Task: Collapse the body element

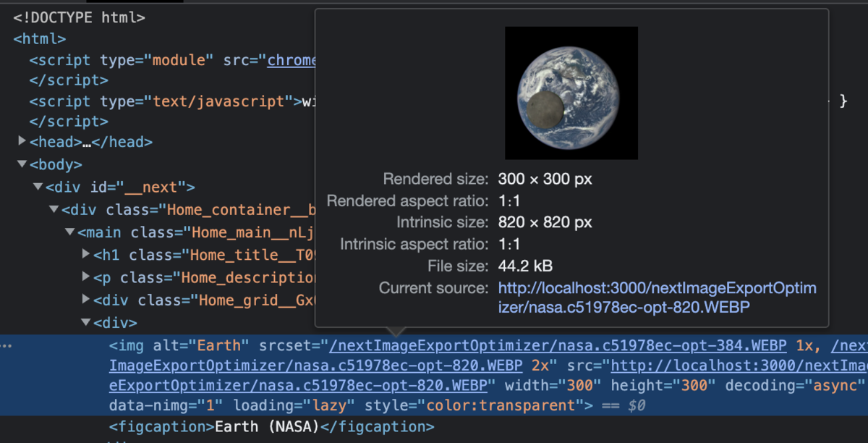Action: 21,165
